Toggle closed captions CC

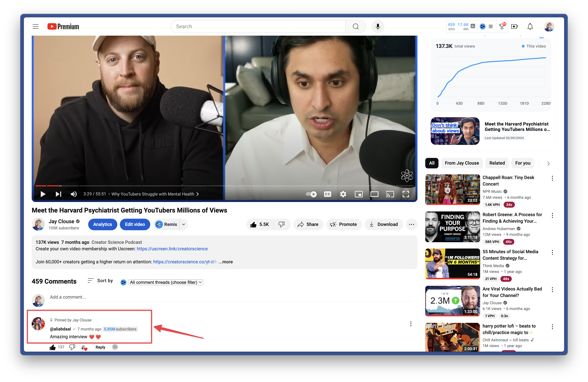pos(327,194)
